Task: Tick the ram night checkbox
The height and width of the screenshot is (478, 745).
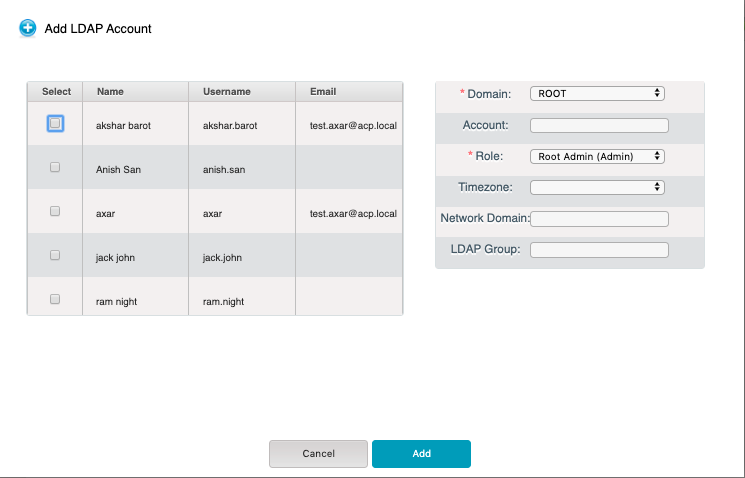Action: point(55,299)
